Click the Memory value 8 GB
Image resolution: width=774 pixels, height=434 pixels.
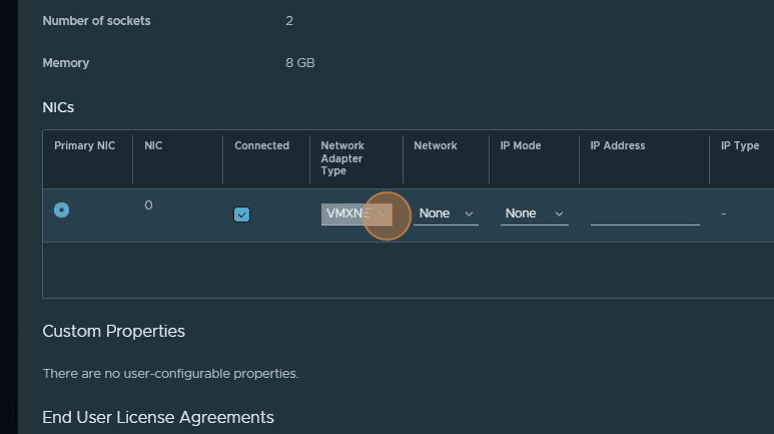click(300, 63)
